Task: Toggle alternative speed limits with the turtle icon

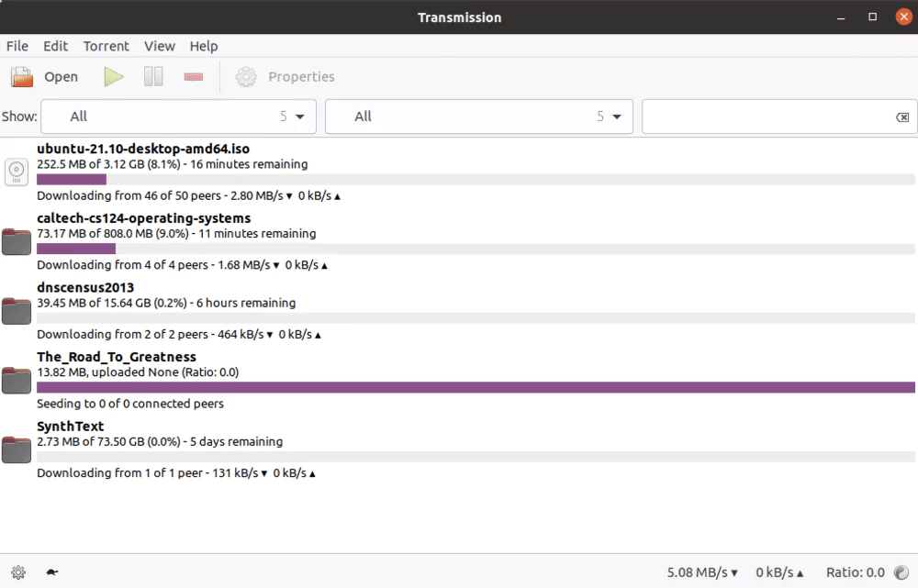Action: (x=51, y=571)
